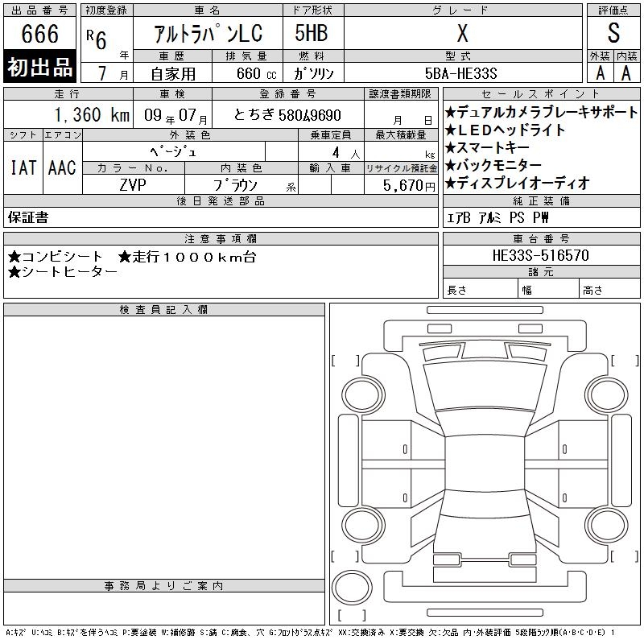Click air conditioner value "AAC"
The image size is (644, 644).
62,167
